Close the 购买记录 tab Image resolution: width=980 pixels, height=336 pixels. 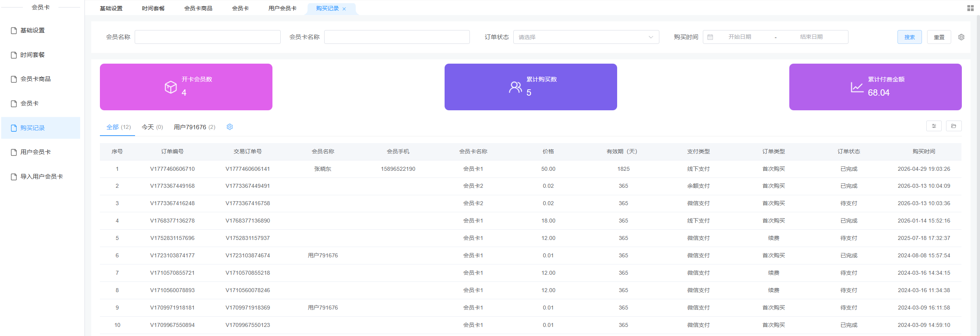pyautogui.click(x=344, y=9)
